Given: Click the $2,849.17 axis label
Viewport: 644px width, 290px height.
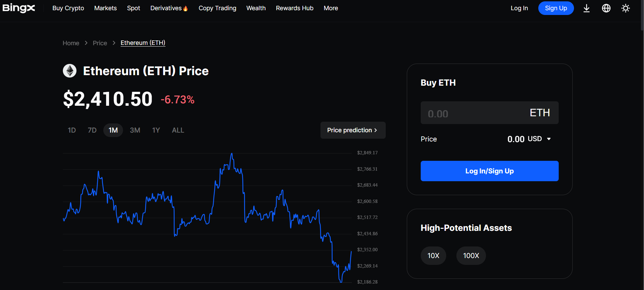Looking at the screenshot, I should tap(367, 153).
